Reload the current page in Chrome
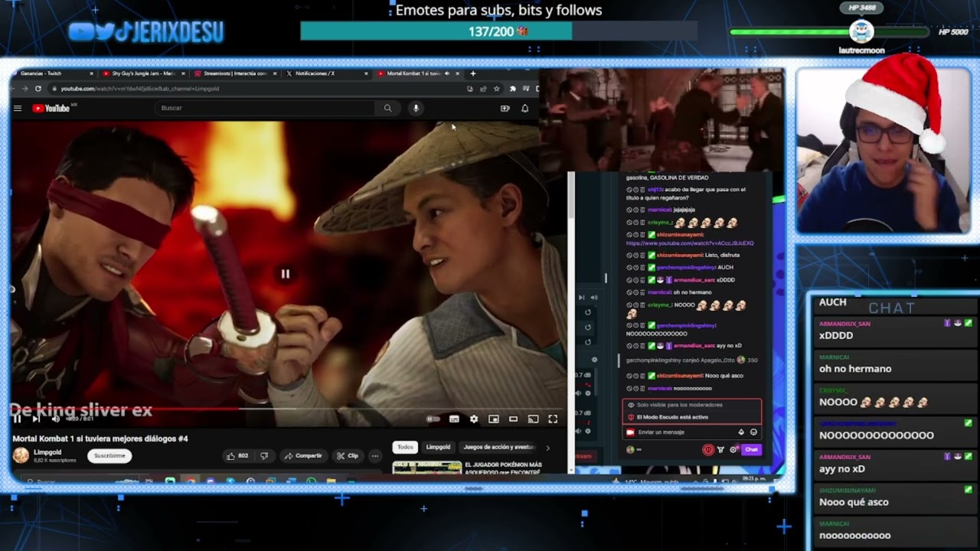The height and width of the screenshot is (551, 980). 38,89
